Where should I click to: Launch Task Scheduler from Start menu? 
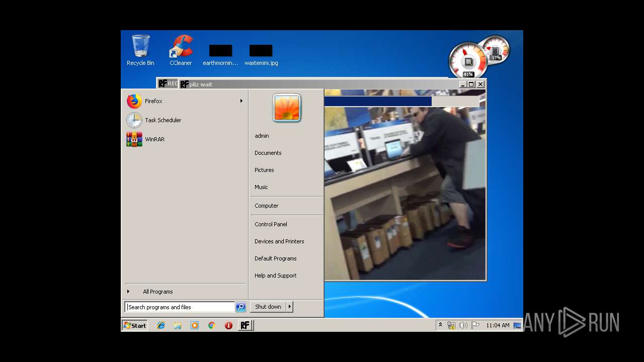(185, 120)
